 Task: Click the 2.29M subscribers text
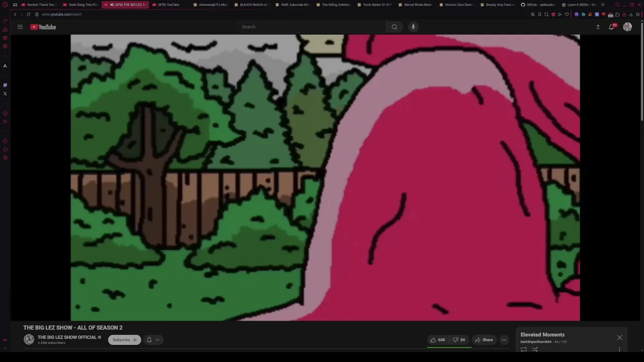51,343
